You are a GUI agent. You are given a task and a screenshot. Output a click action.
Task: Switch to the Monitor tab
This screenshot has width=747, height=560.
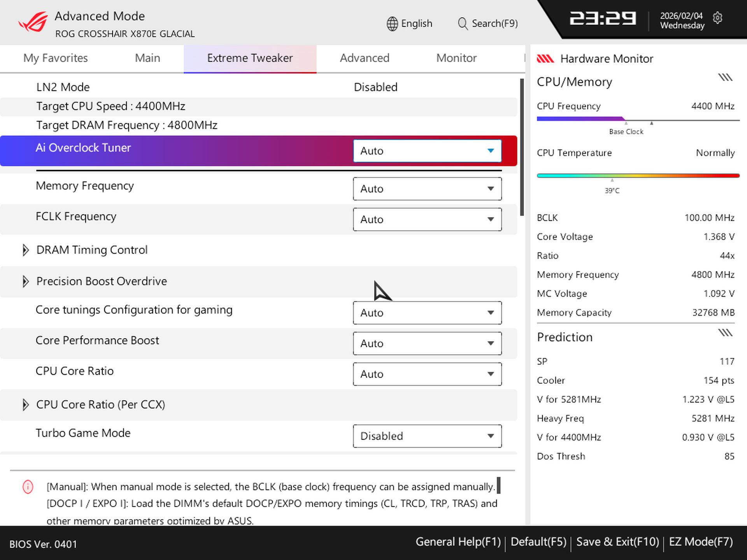point(456,58)
